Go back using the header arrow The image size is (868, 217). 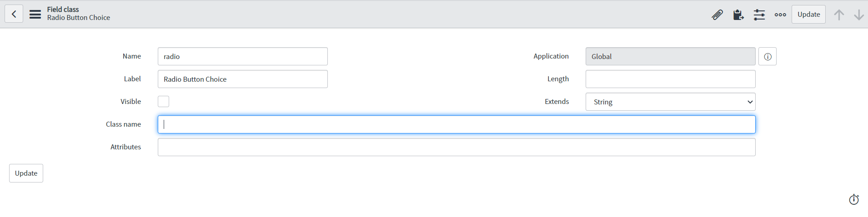pyautogui.click(x=14, y=14)
